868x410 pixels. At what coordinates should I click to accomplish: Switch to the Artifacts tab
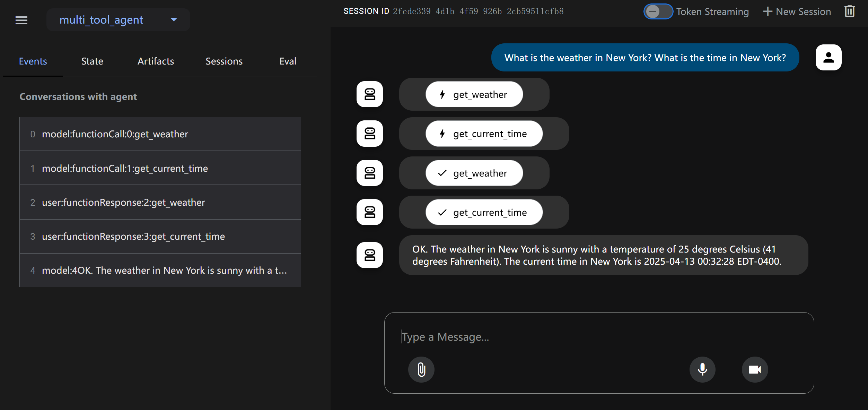156,61
